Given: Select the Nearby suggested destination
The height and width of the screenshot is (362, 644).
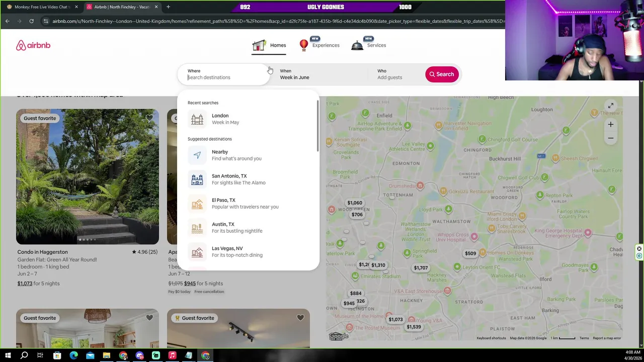Looking at the screenshot, I should click(x=248, y=155).
